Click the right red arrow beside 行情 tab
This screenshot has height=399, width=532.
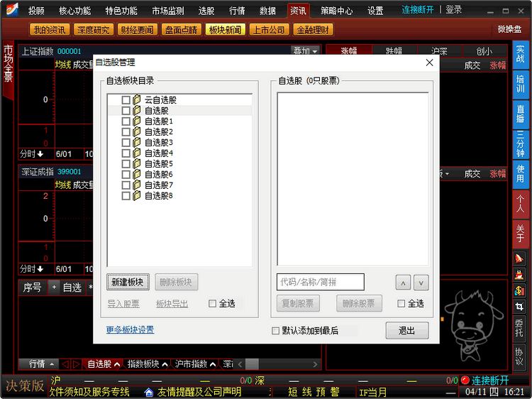click(77, 364)
